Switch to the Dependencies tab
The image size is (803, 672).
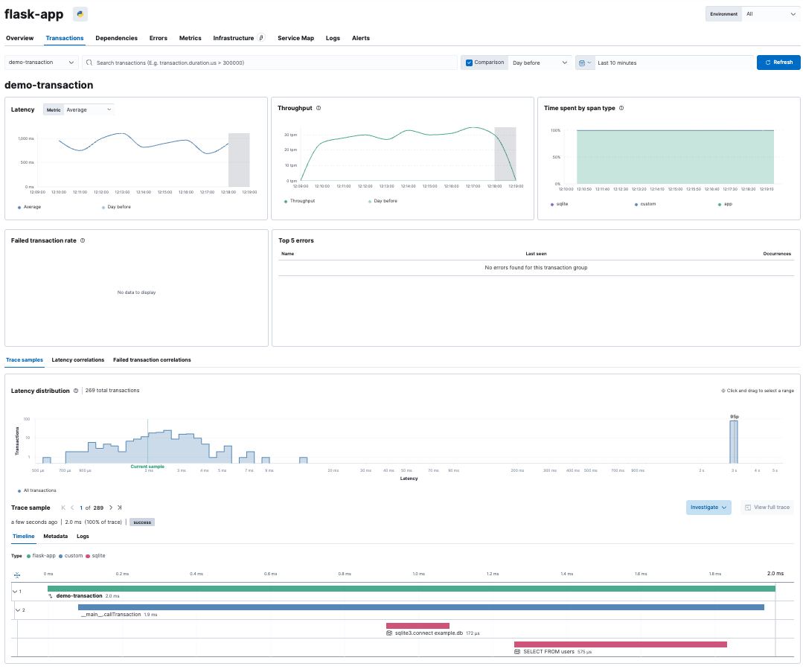(x=116, y=38)
